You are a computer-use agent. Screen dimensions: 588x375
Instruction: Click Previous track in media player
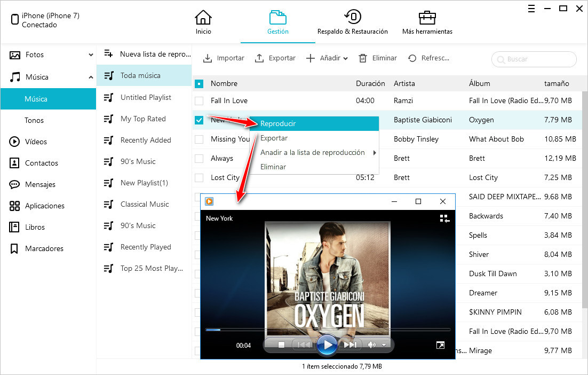304,345
